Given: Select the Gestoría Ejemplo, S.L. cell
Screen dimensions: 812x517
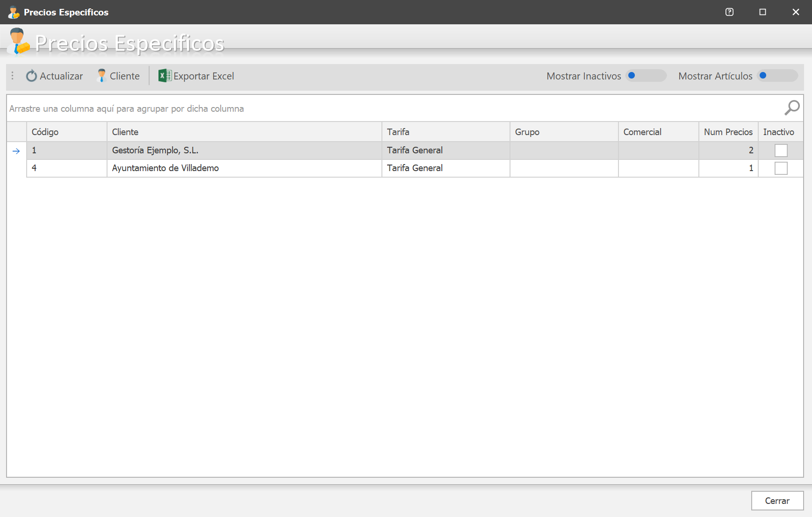Looking at the screenshot, I should coord(244,151).
